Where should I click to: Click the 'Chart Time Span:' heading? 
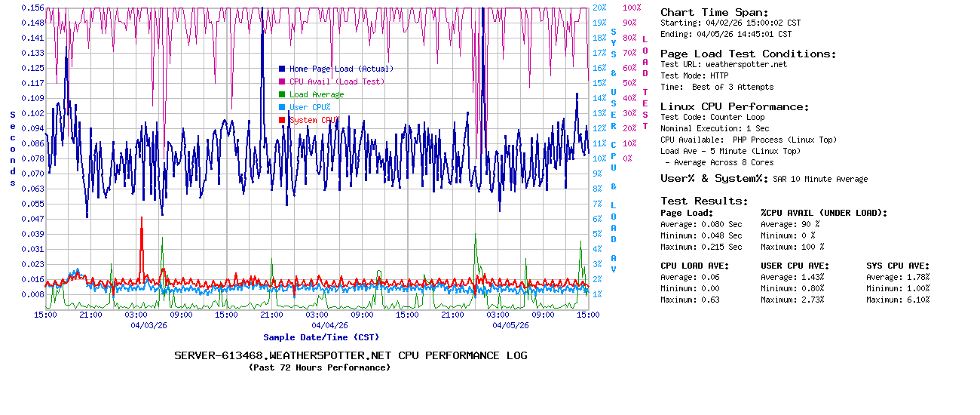point(715,12)
